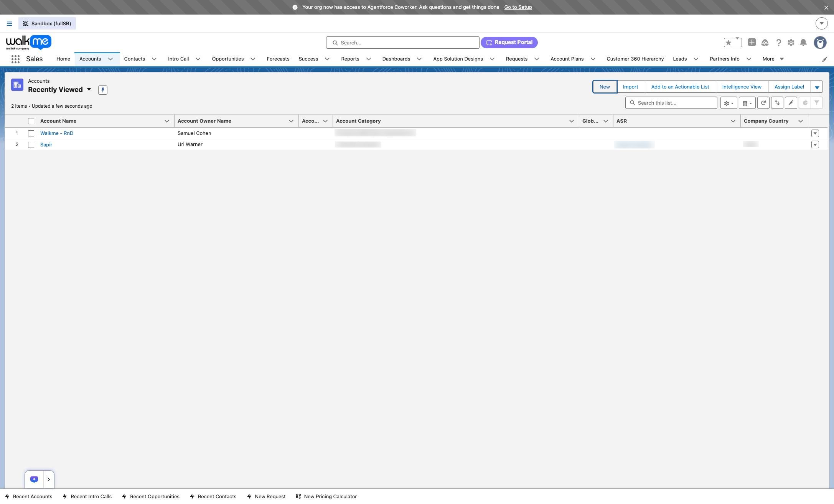Go to the Home tab
The image size is (834, 504).
tap(63, 59)
